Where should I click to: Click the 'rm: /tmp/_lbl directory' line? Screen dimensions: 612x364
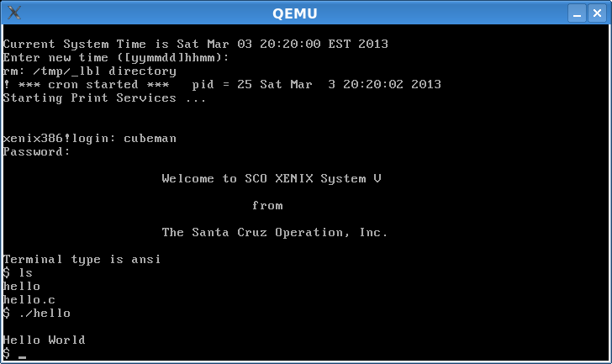[x=90, y=71]
